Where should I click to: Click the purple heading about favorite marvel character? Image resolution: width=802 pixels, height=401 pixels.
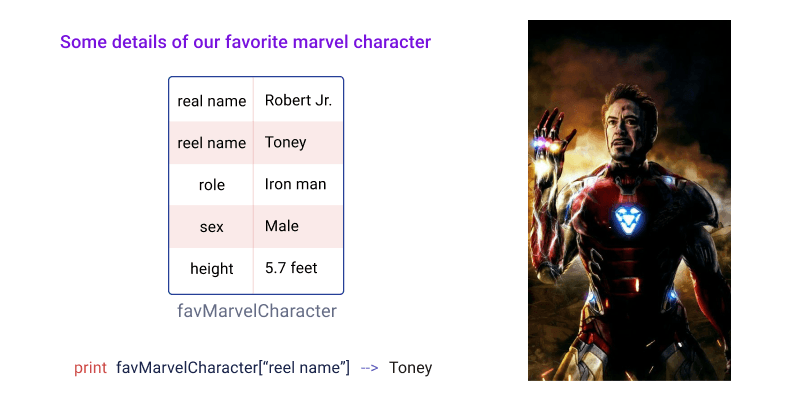(x=245, y=42)
